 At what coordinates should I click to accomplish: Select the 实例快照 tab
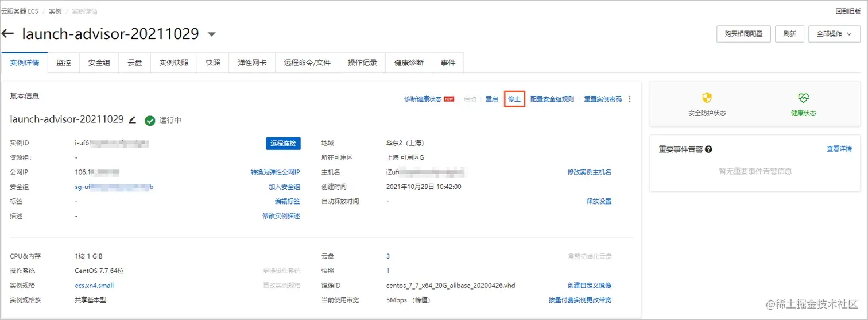(x=174, y=63)
